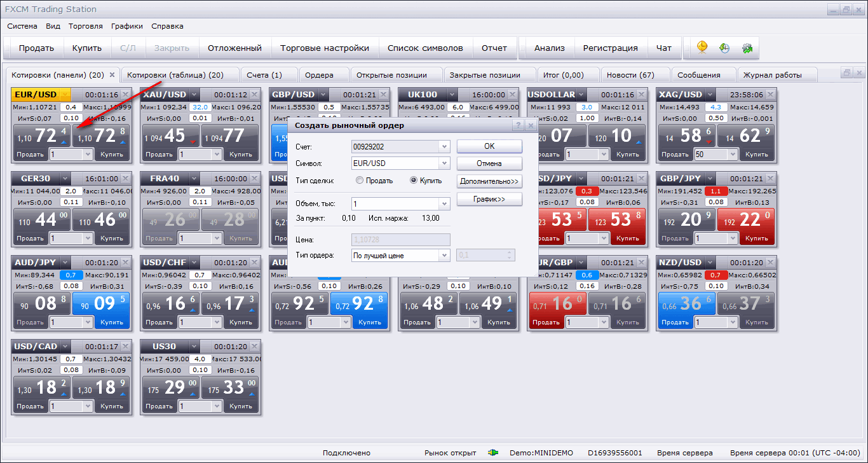868x463 pixels.
Task: Close the XAG/USD quote panel
Action: coord(770,95)
